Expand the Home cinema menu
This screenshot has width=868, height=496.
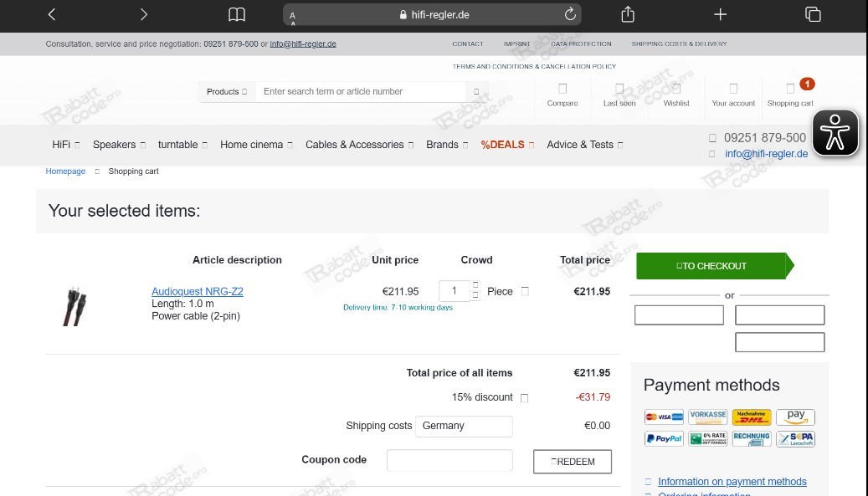[256, 145]
